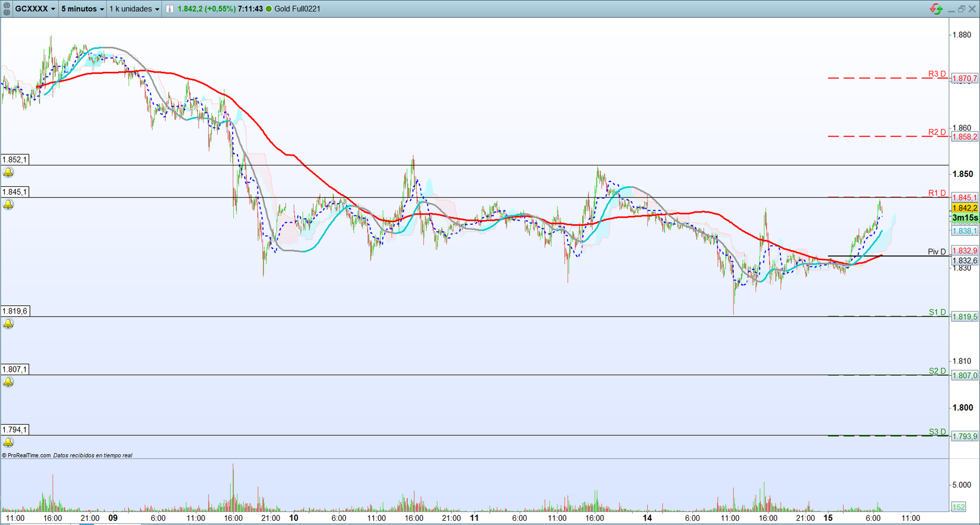Open the 5 minutos timeframe dropdown
980x525 pixels.
tap(82, 9)
